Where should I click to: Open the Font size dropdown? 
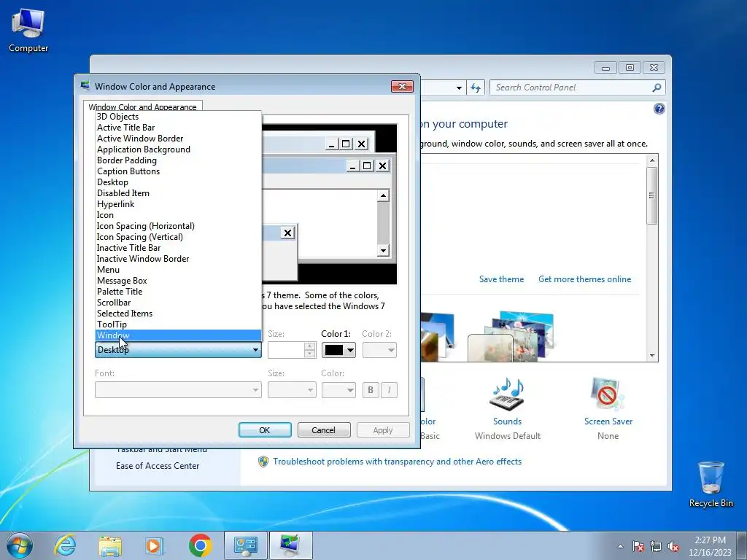pyautogui.click(x=292, y=390)
